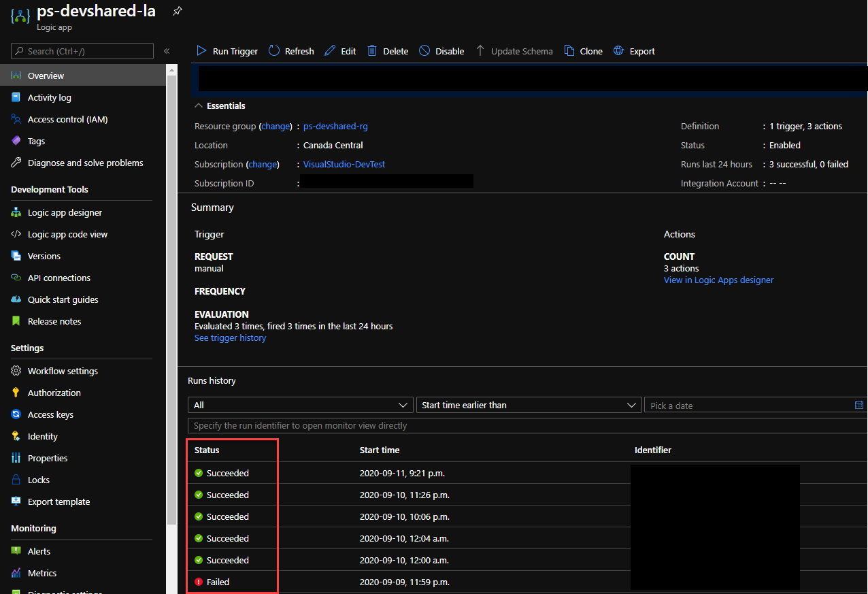Open the API connections blade
868x594 pixels.
(x=60, y=278)
